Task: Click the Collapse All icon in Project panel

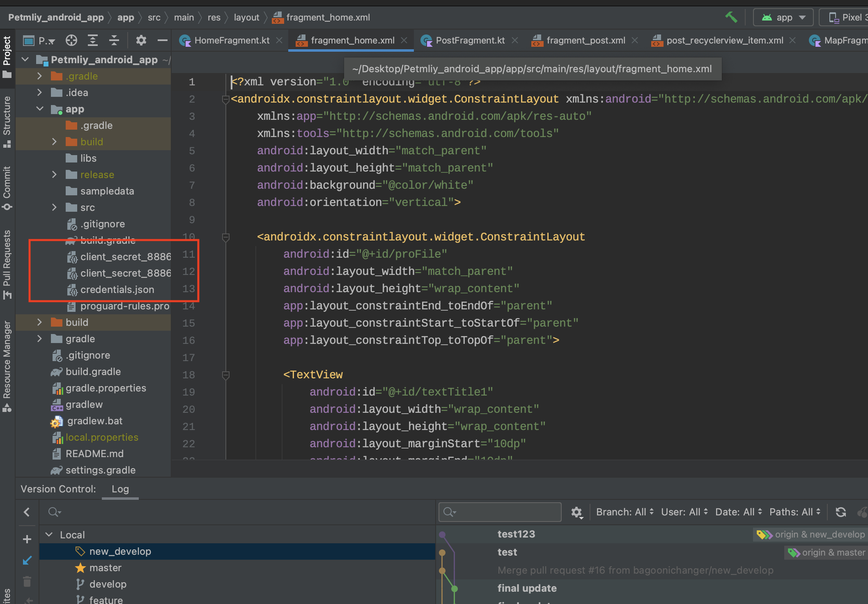Action: coord(114,40)
